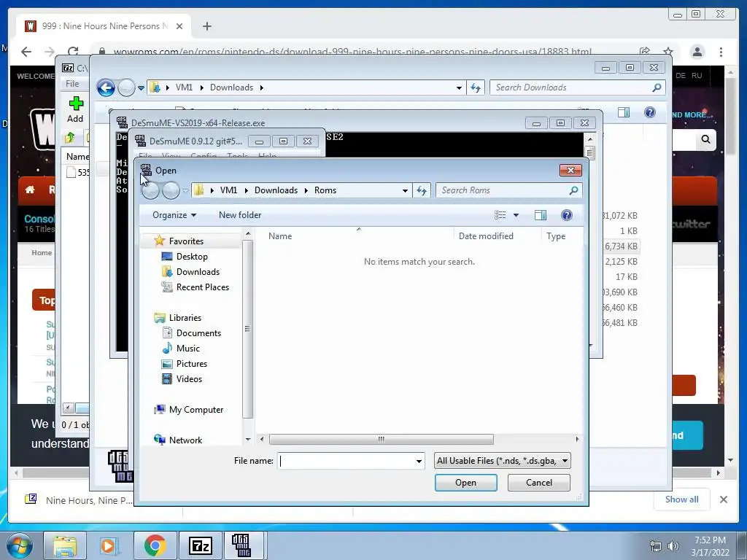The height and width of the screenshot is (560, 747).
Task: Click the search magnifier in Search Roms
Action: coord(573,190)
